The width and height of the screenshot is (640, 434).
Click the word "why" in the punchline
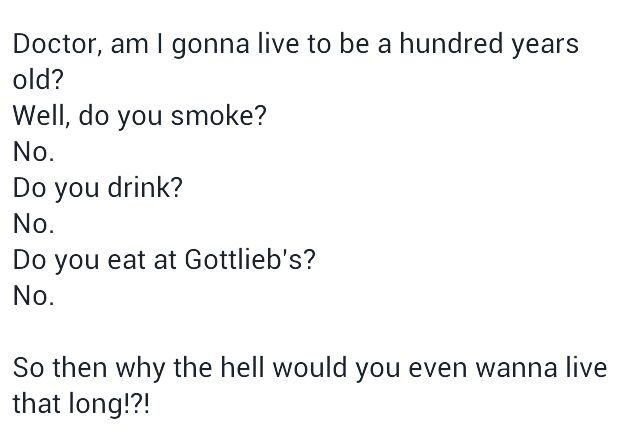[x=149, y=370]
